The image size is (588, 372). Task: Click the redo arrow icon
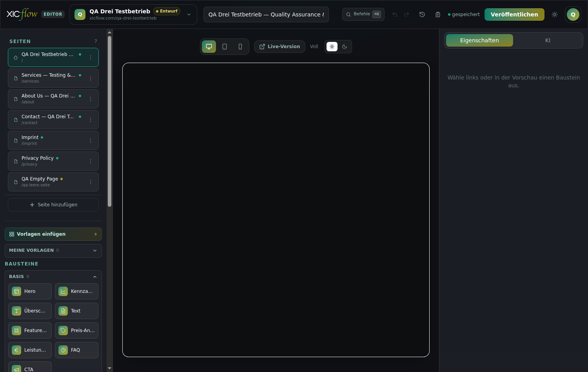407,14
